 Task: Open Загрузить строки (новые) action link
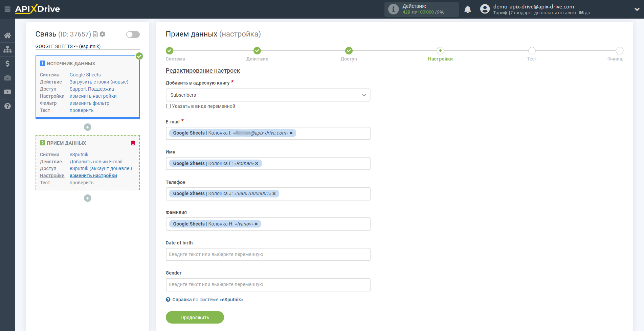tap(99, 82)
